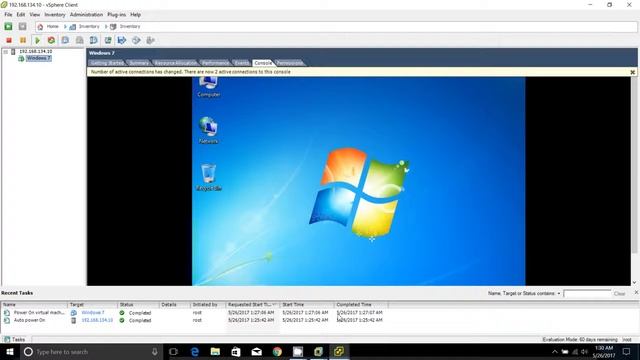This screenshot has width=640, height=360.
Task: Open the Administration menu
Action: [x=87, y=15]
